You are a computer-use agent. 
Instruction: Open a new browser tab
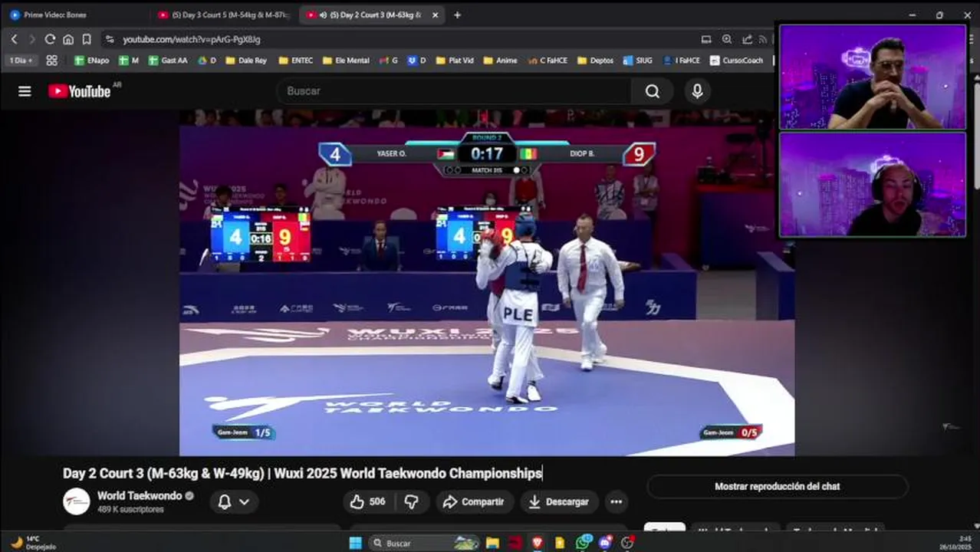[457, 15]
